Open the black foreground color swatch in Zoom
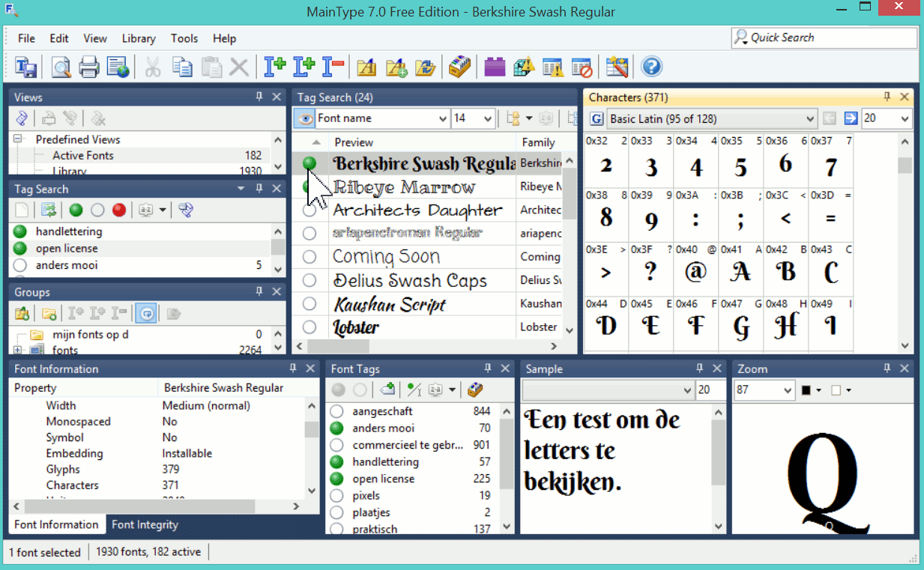This screenshot has height=570, width=924. 810,390
